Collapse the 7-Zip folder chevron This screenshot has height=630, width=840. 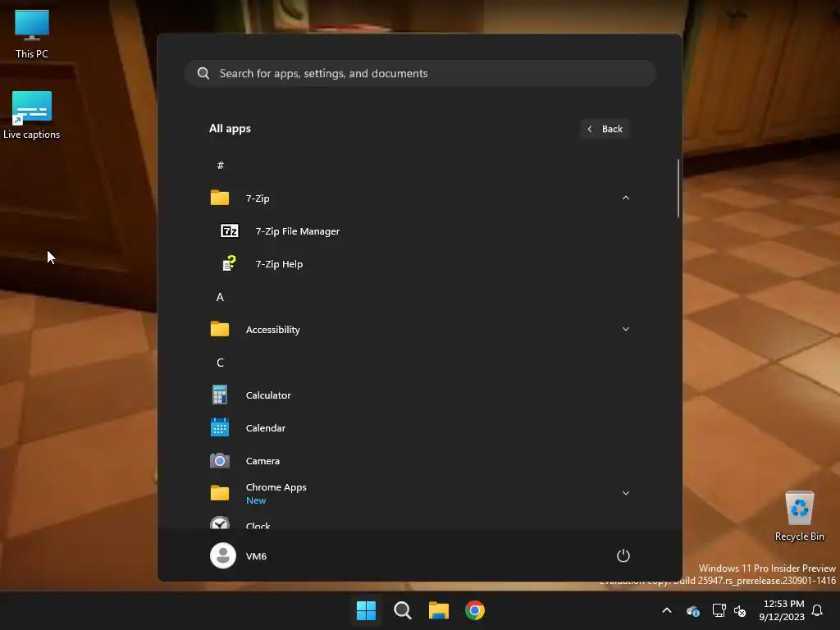(625, 198)
